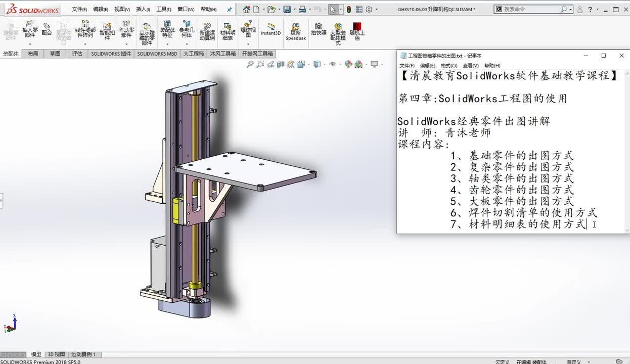Click the Open file icon

click(271, 9)
